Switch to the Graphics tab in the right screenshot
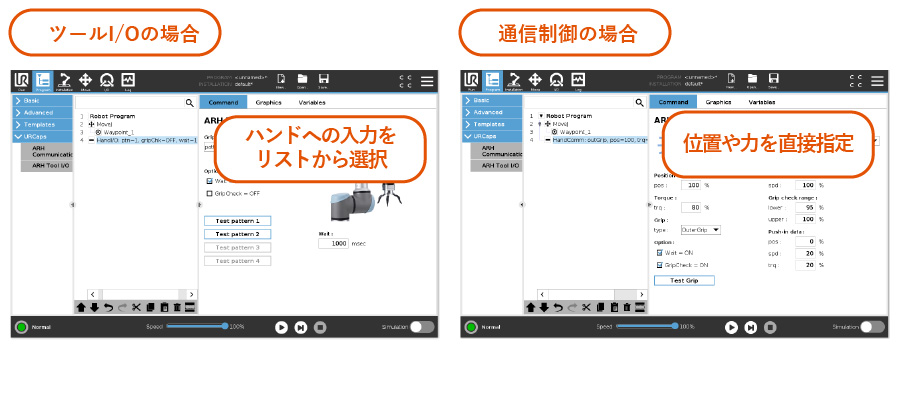900x395 pixels. coord(719,102)
